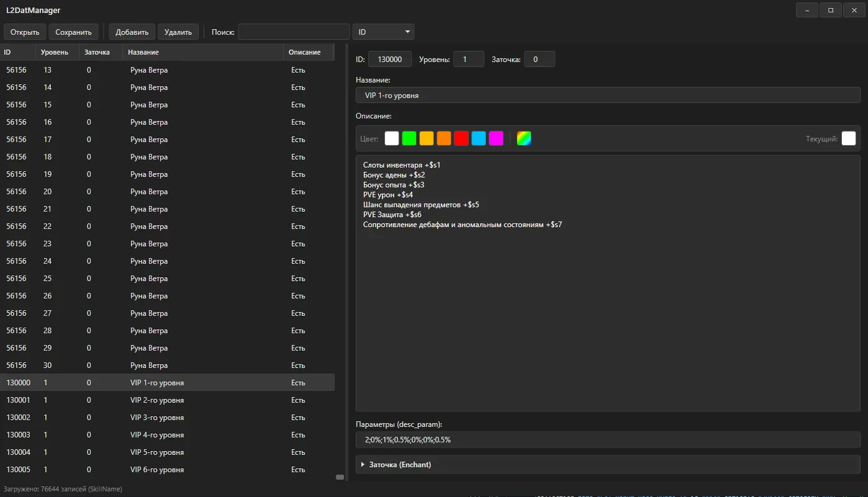Pick the red color swatch
Screen dimensions: 868x497
461,138
